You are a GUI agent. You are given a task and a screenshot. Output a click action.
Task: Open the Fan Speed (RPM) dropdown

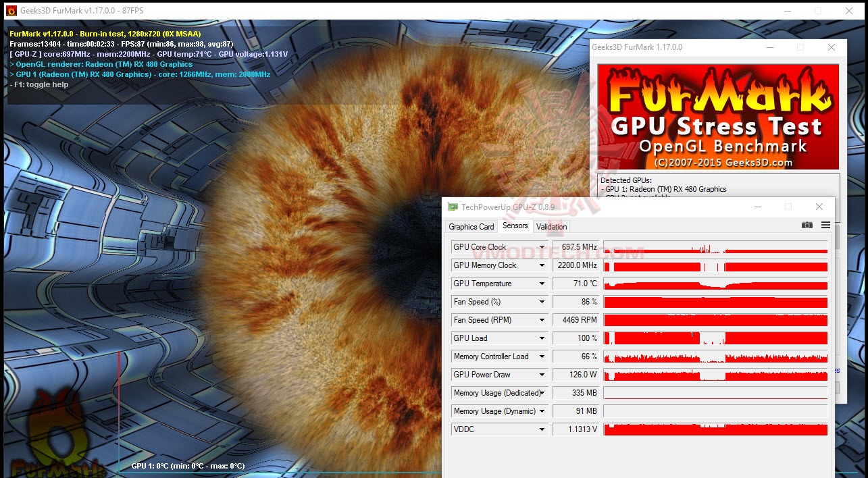tap(542, 320)
